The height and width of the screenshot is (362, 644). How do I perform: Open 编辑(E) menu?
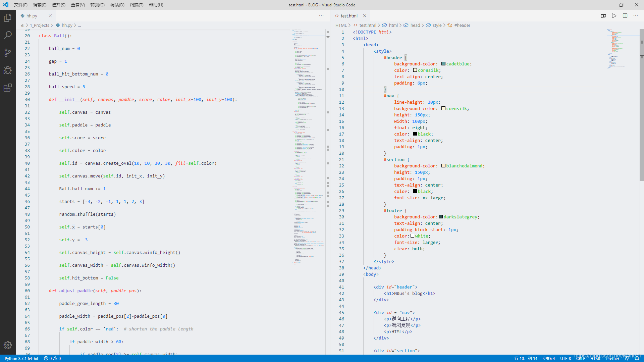[x=40, y=5]
